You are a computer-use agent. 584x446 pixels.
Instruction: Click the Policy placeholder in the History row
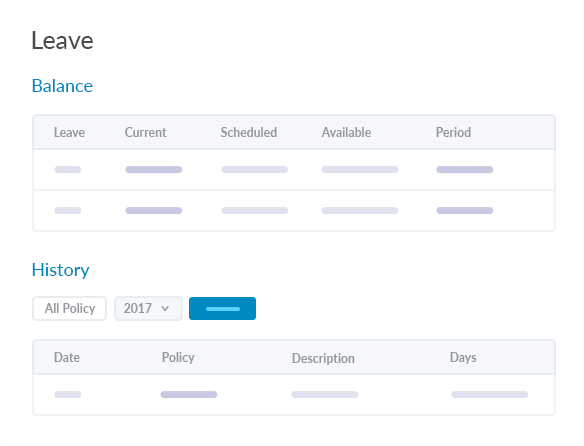[189, 395]
